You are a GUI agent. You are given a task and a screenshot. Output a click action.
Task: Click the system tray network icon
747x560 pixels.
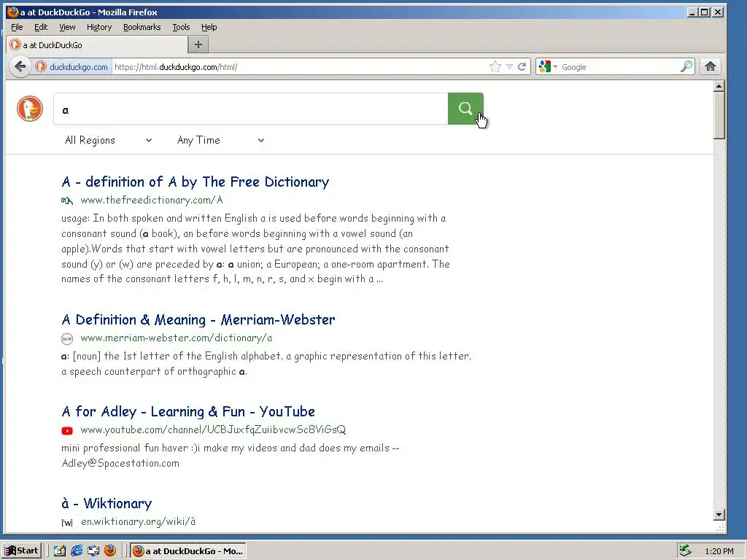pyautogui.click(x=685, y=551)
